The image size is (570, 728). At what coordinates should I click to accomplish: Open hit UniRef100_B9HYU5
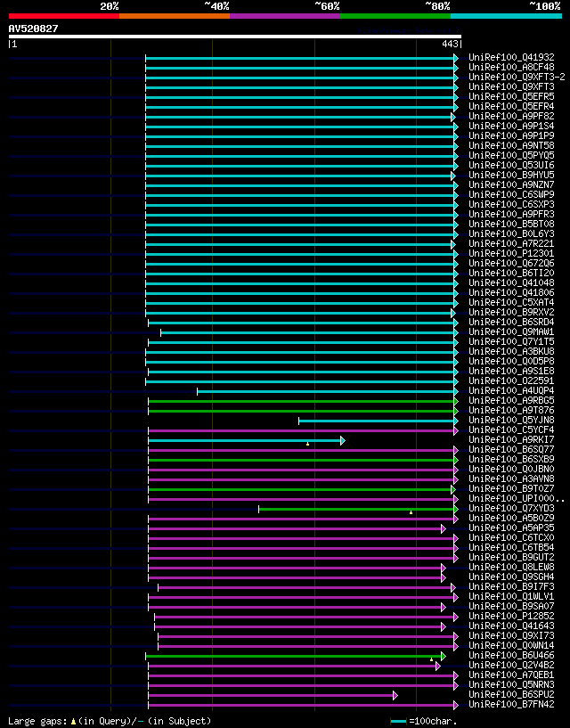[x=511, y=175]
